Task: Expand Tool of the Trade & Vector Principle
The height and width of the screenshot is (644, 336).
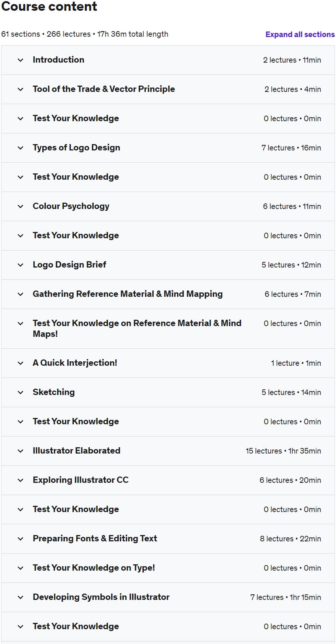Action: [21, 89]
